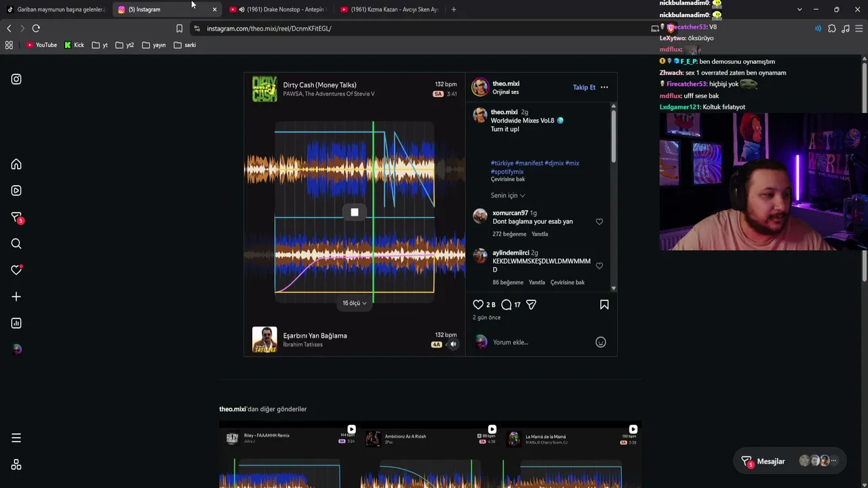Viewport: 868px width, 488px height.
Task: Open the browser main menu icon
Action: coord(859,28)
